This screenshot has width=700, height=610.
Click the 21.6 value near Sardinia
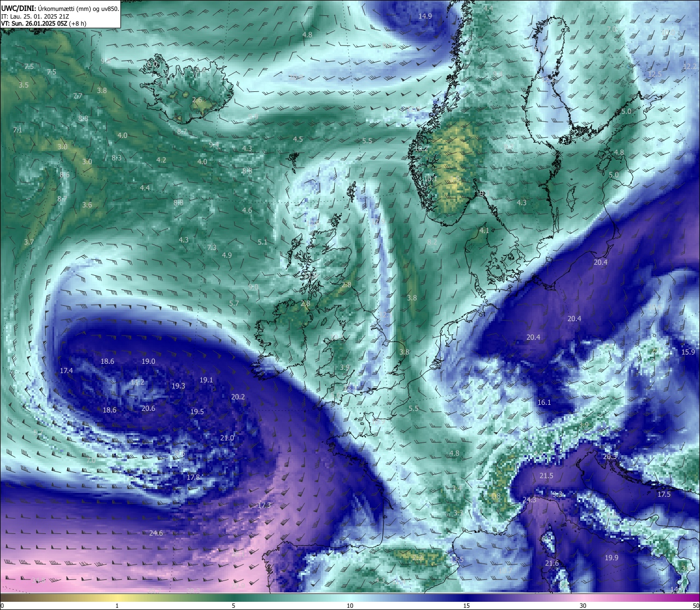click(x=552, y=563)
